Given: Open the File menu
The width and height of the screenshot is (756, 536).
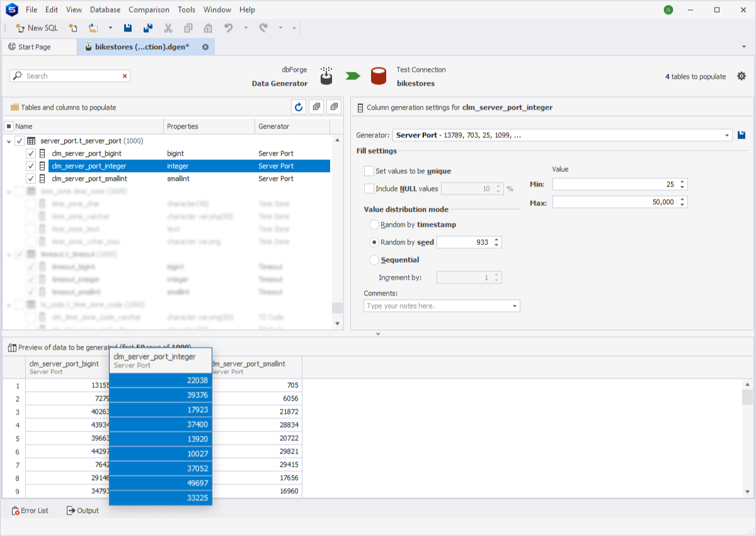Looking at the screenshot, I should point(31,9).
